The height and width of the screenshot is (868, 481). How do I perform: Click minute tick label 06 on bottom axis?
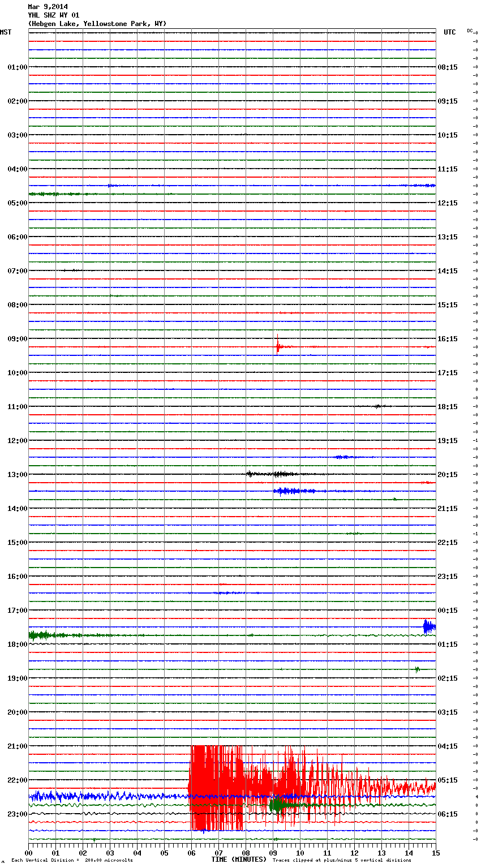pyautogui.click(x=191, y=853)
